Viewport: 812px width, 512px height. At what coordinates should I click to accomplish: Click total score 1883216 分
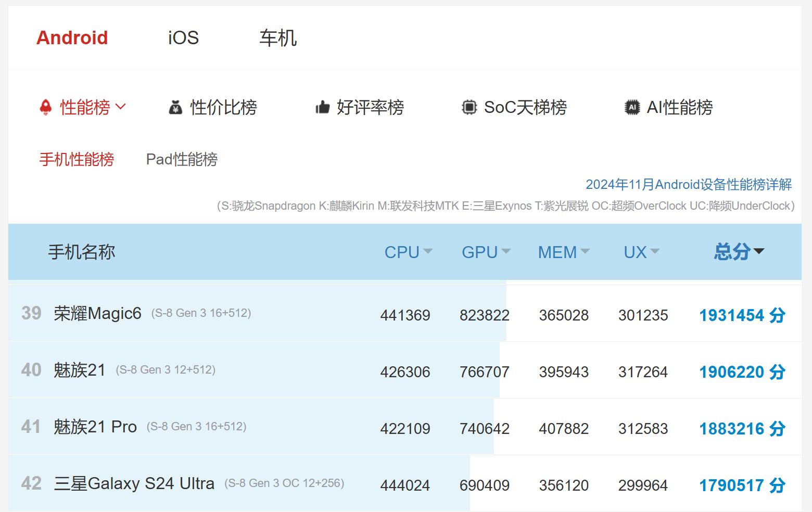point(742,428)
